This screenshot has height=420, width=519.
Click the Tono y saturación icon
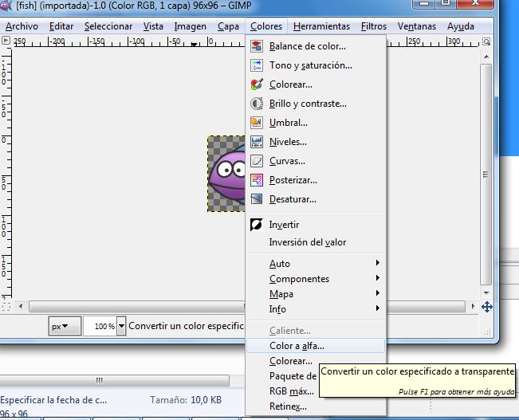point(257,65)
